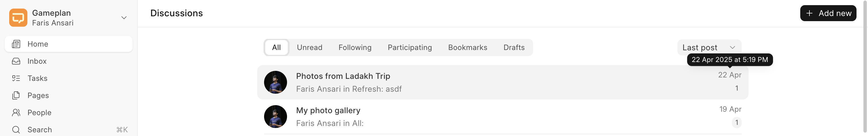Click the Pages documents icon
The width and height of the screenshot is (868, 136).
(16, 95)
